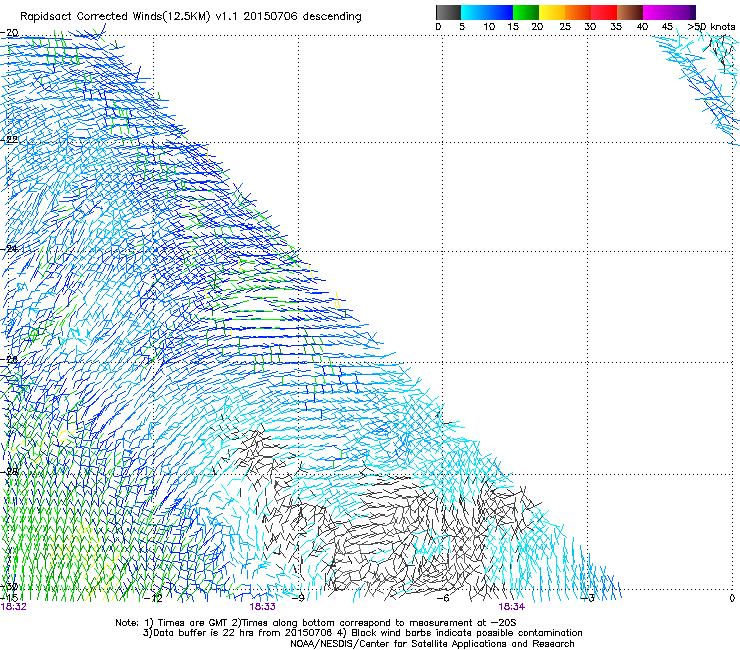
Task: Click the Rapidscat Corrected Winds title text
Action: tap(191, 17)
